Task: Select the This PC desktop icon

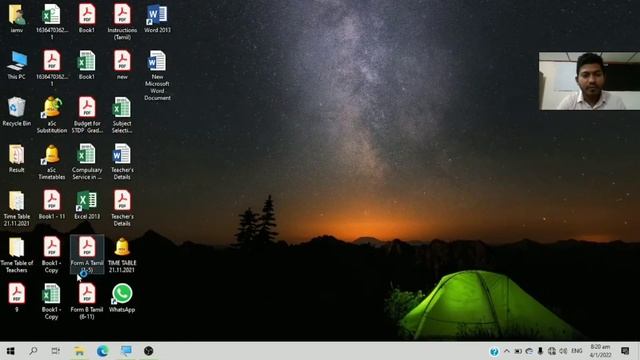Action: pyautogui.click(x=17, y=64)
